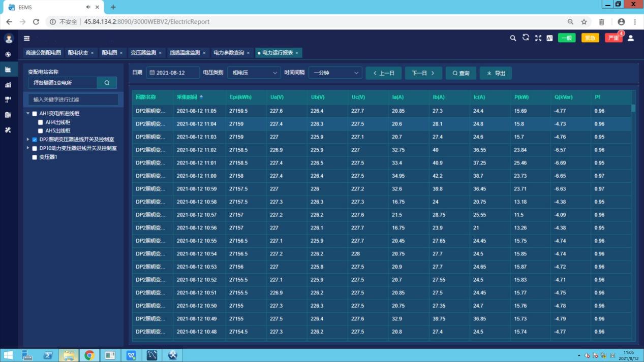
Task: Open the header search magnifier icon
Action: pyautogui.click(x=513, y=38)
